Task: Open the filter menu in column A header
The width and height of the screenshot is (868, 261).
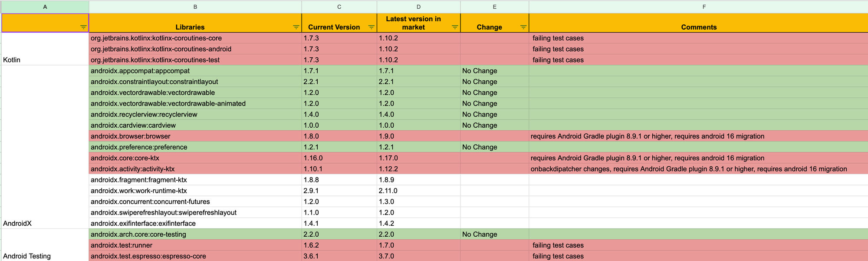Action: click(x=83, y=27)
